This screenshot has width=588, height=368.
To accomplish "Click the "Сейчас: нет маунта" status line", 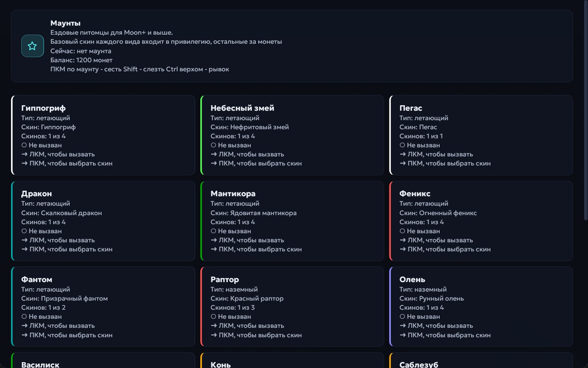I will (x=81, y=51).
